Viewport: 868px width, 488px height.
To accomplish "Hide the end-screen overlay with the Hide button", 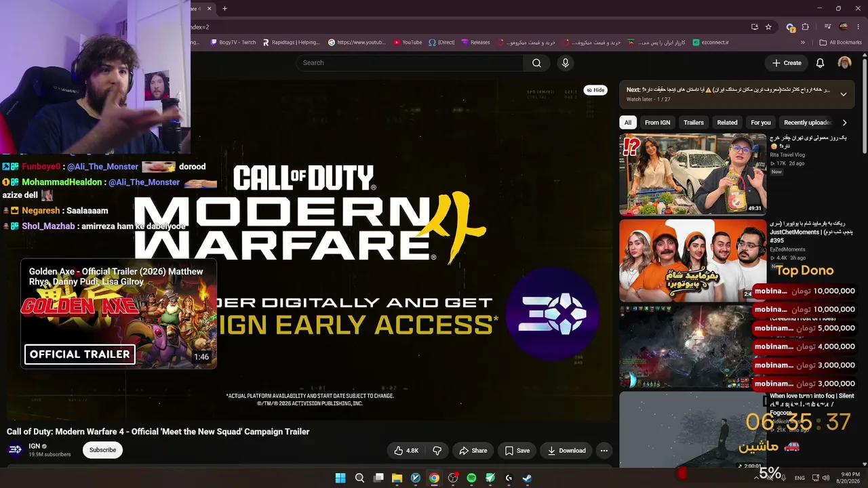I will 595,90.
